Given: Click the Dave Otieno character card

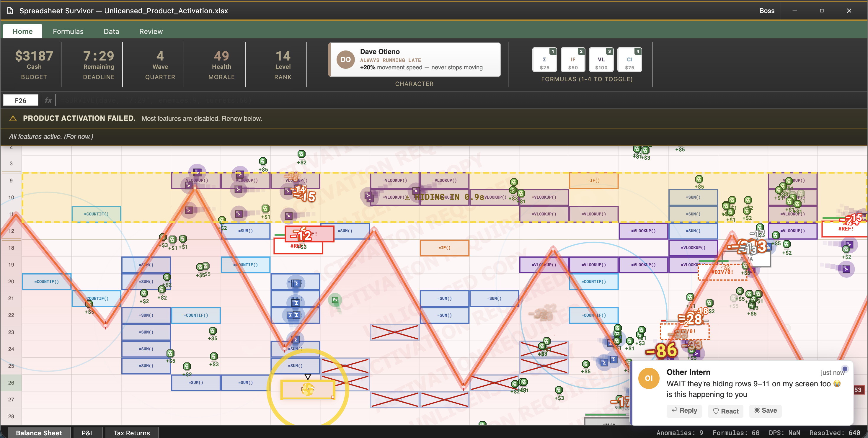Looking at the screenshot, I should (x=415, y=60).
